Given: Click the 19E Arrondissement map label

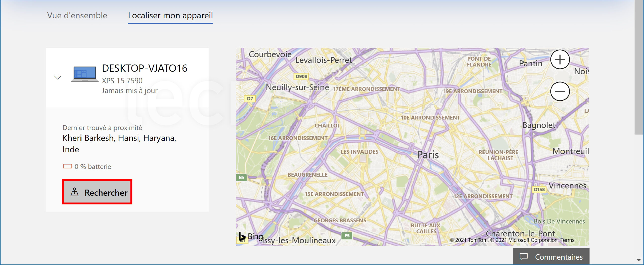Looking at the screenshot, I should coord(473,91).
